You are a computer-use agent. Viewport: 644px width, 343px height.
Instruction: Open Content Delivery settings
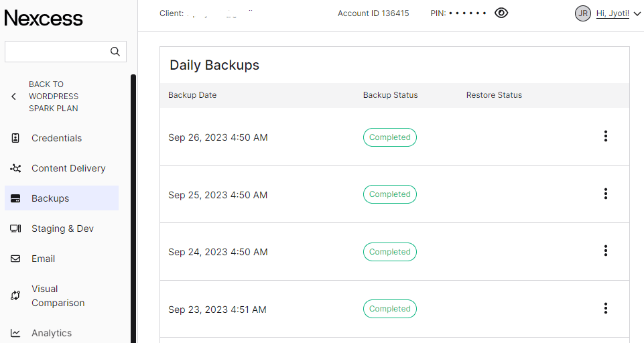coord(68,168)
